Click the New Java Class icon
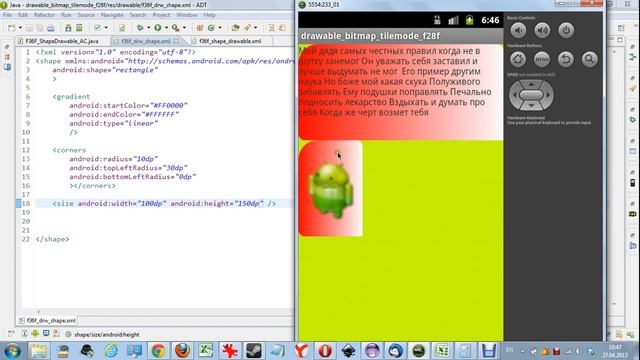The height and width of the screenshot is (360, 640). point(211,28)
